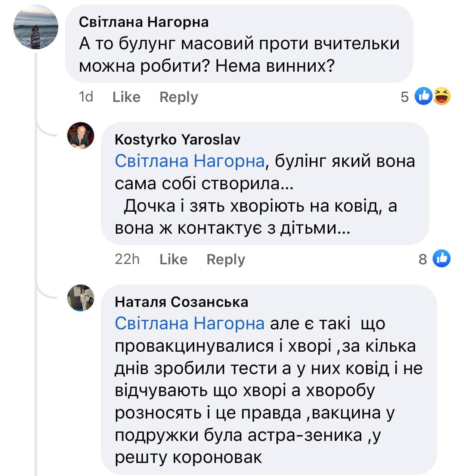
Task: Click the Світлана Нагорна mention in Наталя's reply
Action: pos(190,323)
